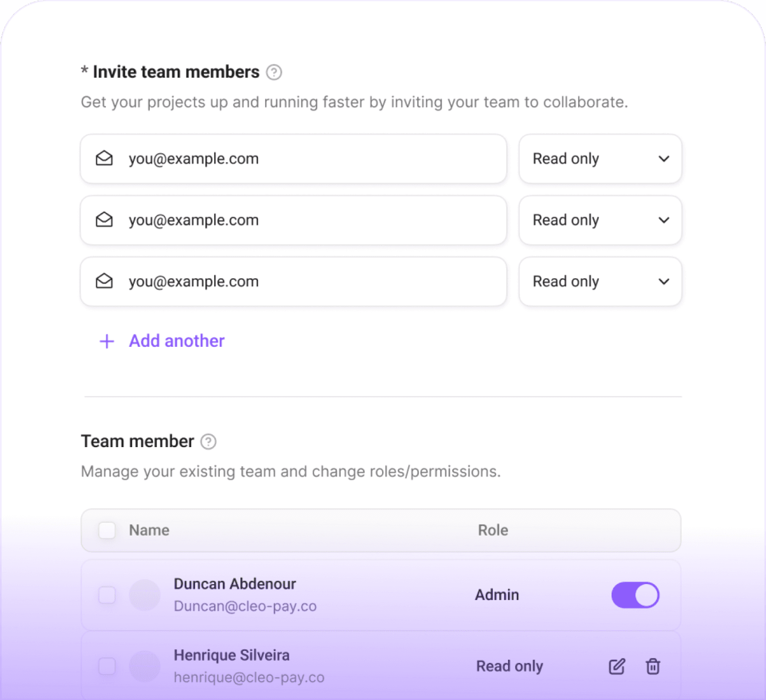The height and width of the screenshot is (700, 766).
Task: Focus the second you@example.com email field
Action: 293,220
